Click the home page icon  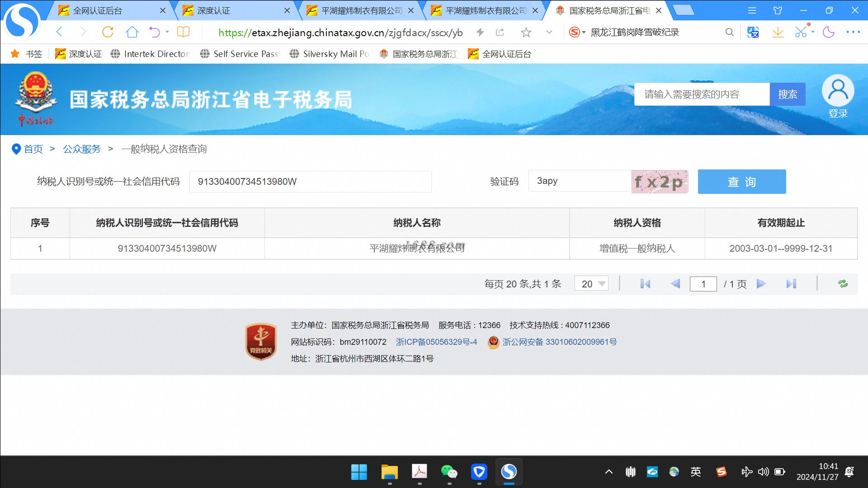tap(132, 32)
